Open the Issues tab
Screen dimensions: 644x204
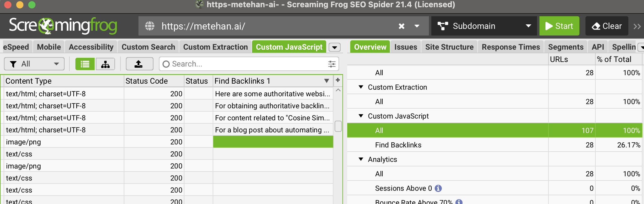click(406, 47)
